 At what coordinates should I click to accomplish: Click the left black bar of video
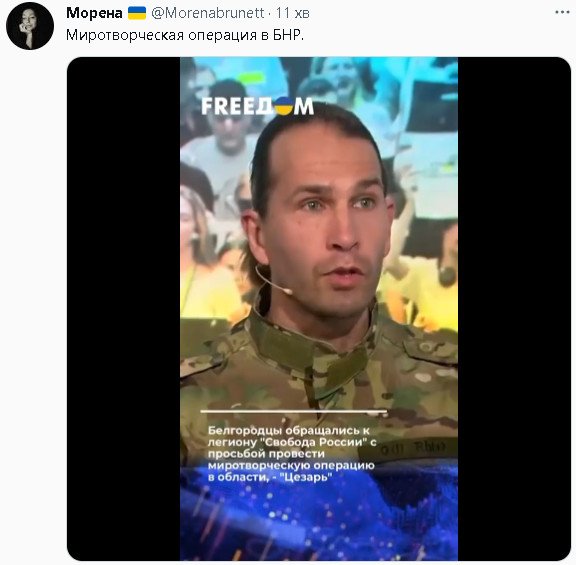(x=123, y=309)
